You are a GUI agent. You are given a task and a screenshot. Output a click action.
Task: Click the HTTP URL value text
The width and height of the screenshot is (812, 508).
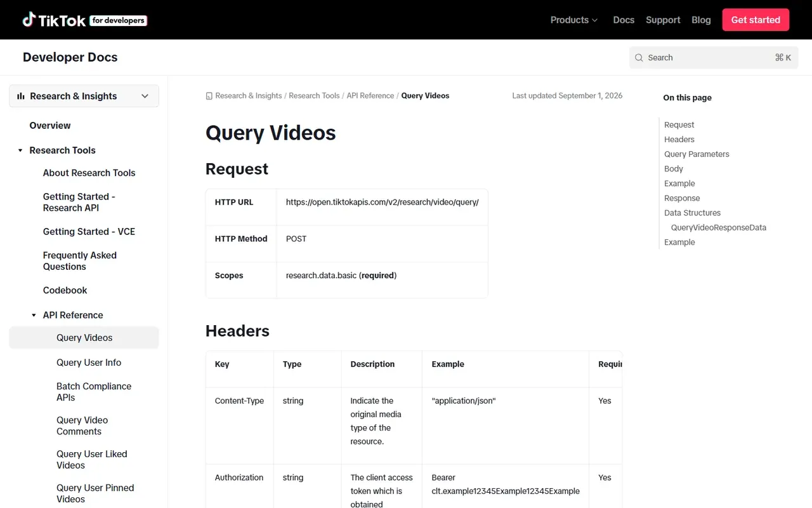383,203
